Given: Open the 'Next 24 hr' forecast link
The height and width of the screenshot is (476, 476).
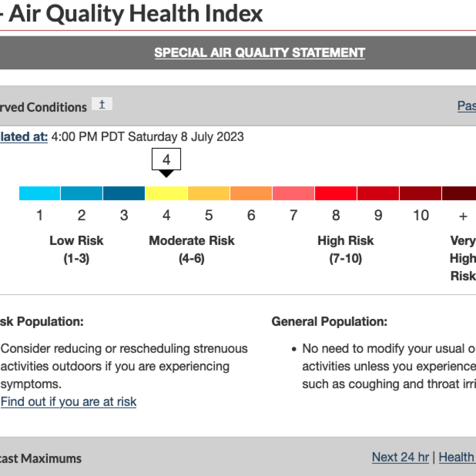Looking at the screenshot, I should click(400, 457).
